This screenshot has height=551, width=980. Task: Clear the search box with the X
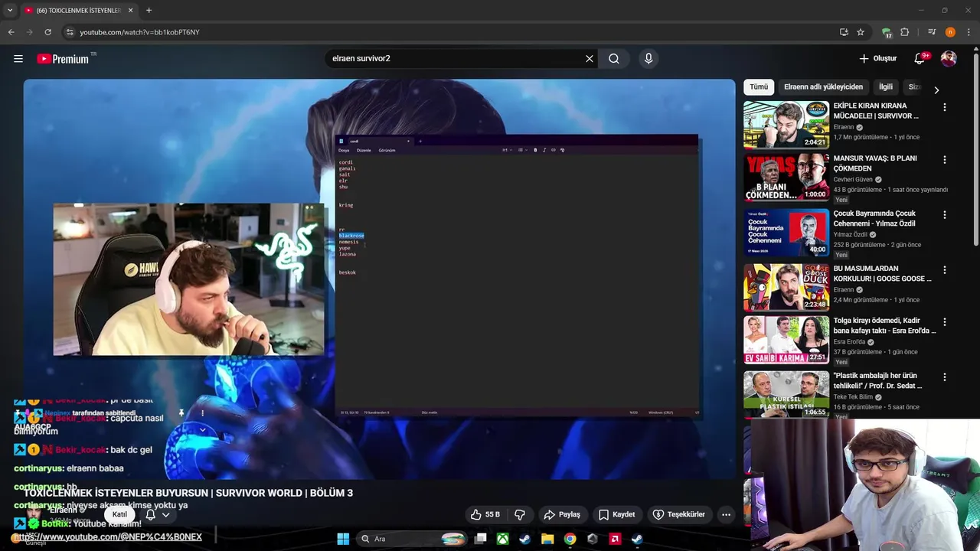pos(590,58)
